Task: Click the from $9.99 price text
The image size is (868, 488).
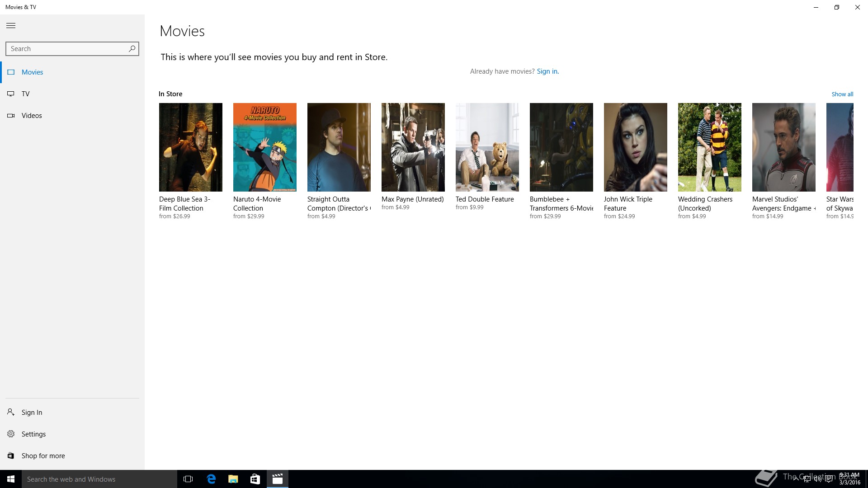Action: tap(469, 207)
